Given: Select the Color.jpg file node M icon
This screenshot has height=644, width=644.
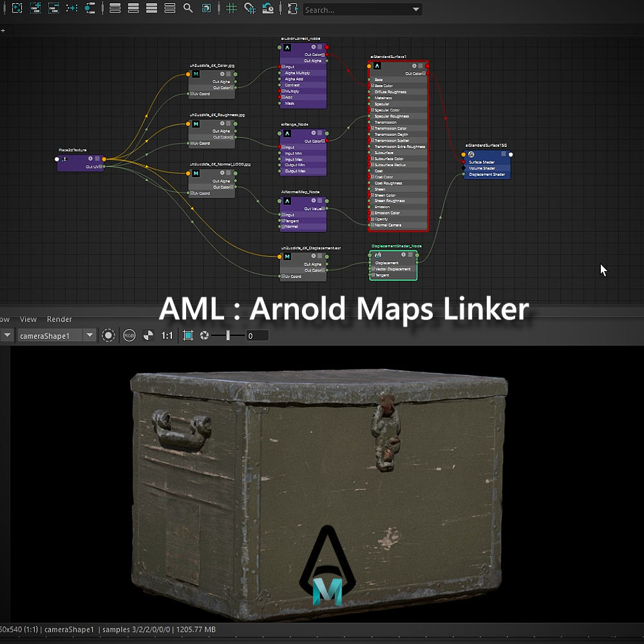Looking at the screenshot, I should [x=196, y=74].
